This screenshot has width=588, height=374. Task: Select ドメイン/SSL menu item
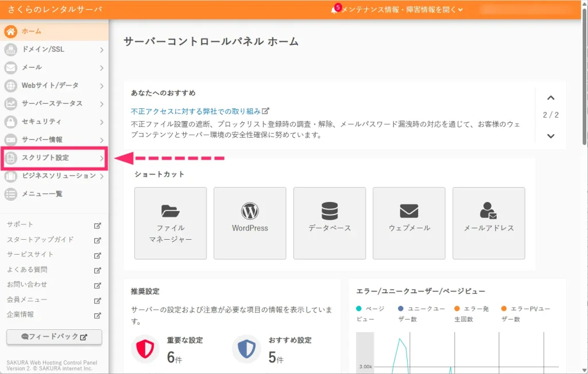pos(55,49)
